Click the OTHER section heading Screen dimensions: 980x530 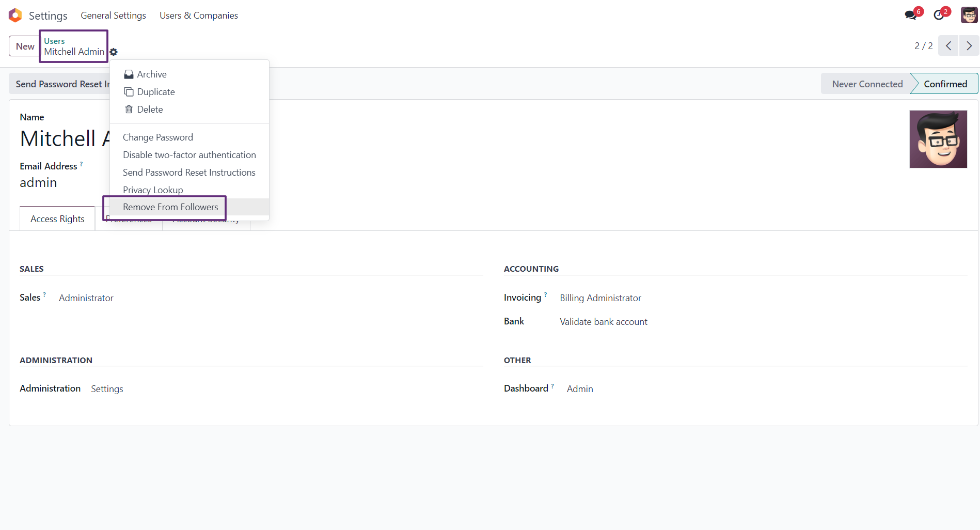pos(517,360)
